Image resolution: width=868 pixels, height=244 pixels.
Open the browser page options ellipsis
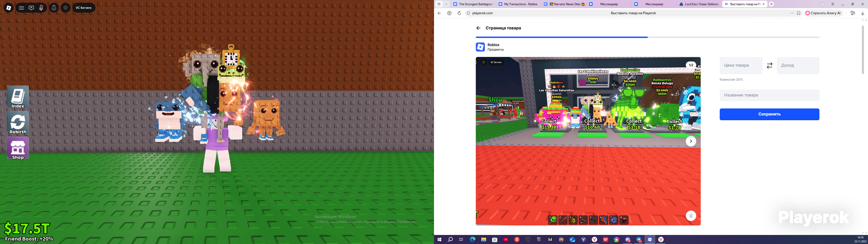792,13
